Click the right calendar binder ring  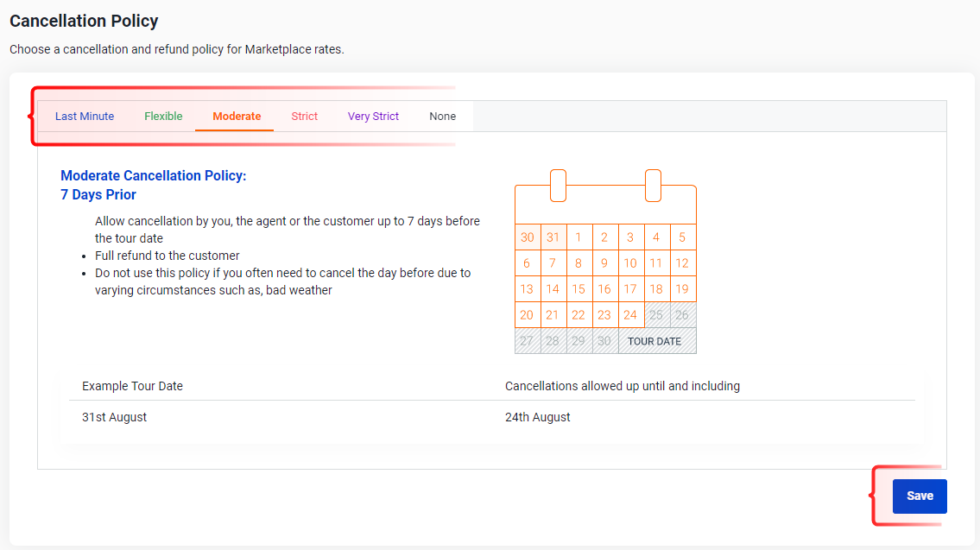pos(653,186)
